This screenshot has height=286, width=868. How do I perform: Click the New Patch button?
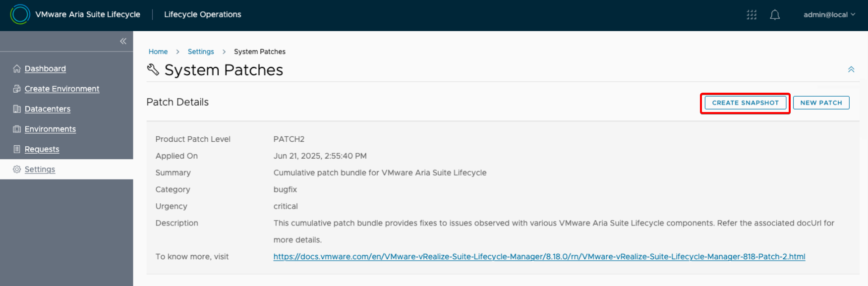pyautogui.click(x=821, y=103)
